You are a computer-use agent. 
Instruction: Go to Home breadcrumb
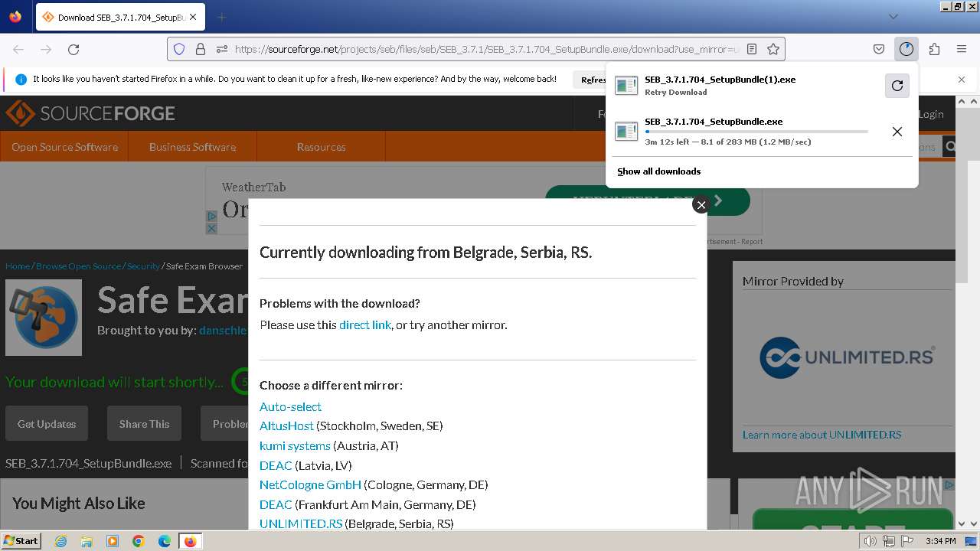(x=18, y=266)
